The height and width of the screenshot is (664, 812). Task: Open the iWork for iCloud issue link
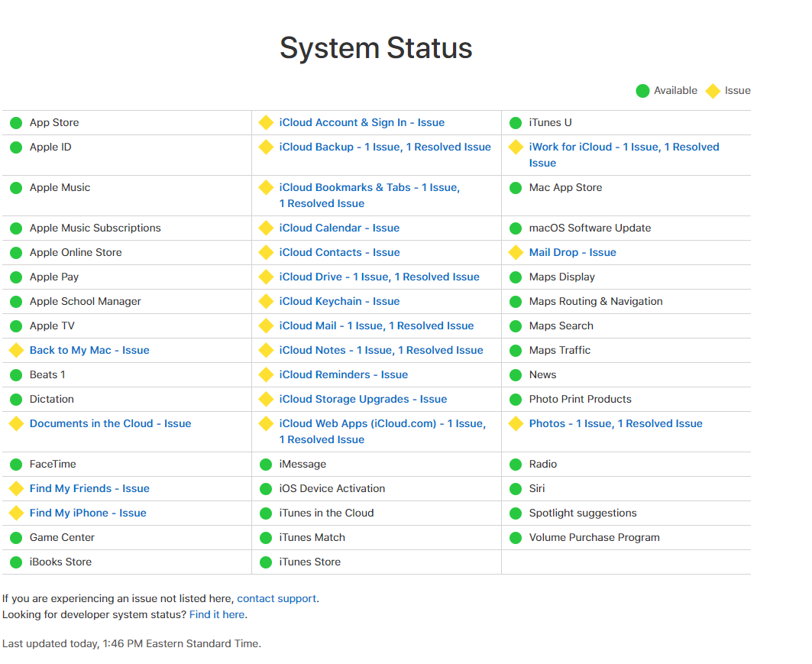tap(623, 147)
